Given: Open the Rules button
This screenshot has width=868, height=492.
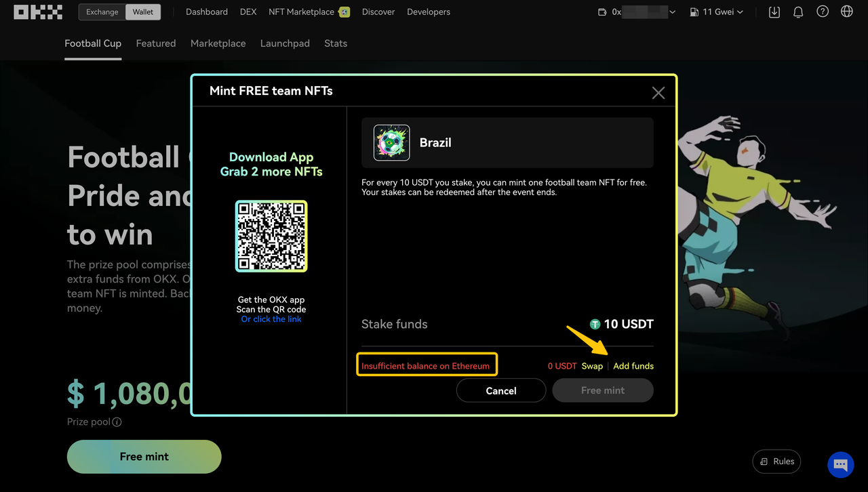Looking at the screenshot, I should click(776, 462).
